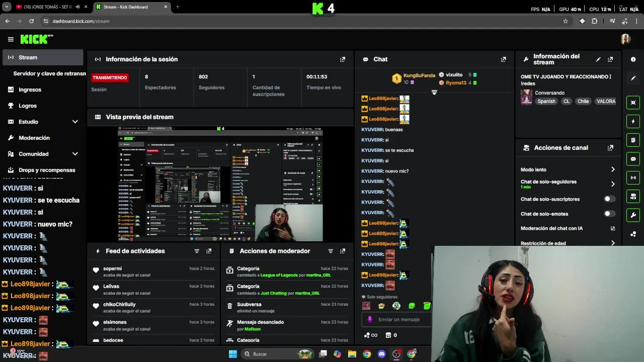The width and height of the screenshot is (644, 362).
Task: Enable Chat de solo-emotes toggle
Action: click(609, 214)
